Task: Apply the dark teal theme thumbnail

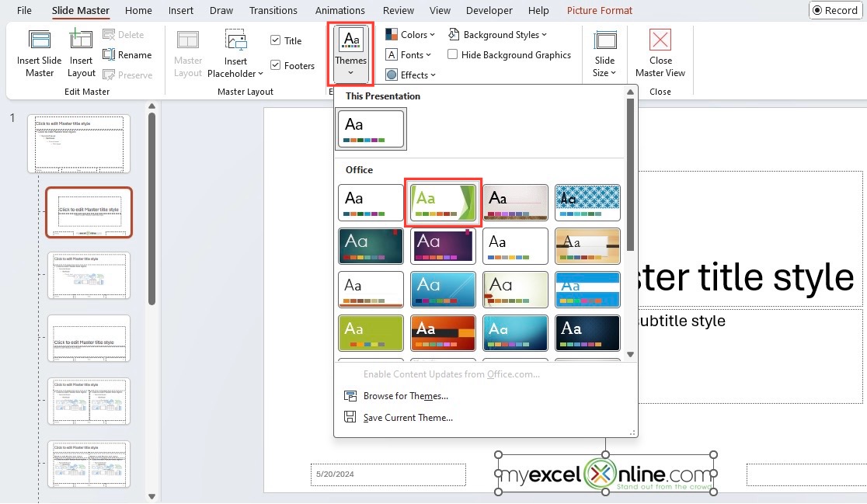Action: (x=371, y=246)
